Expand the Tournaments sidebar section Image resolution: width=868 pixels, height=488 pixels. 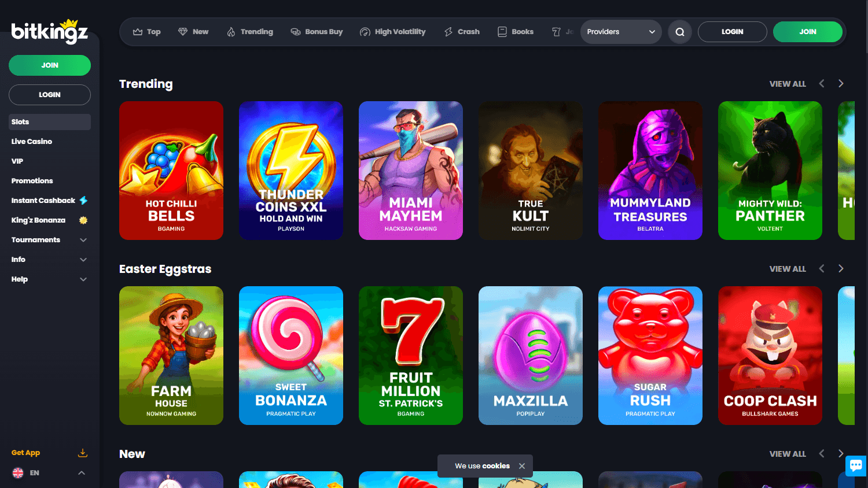tap(49, 239)
